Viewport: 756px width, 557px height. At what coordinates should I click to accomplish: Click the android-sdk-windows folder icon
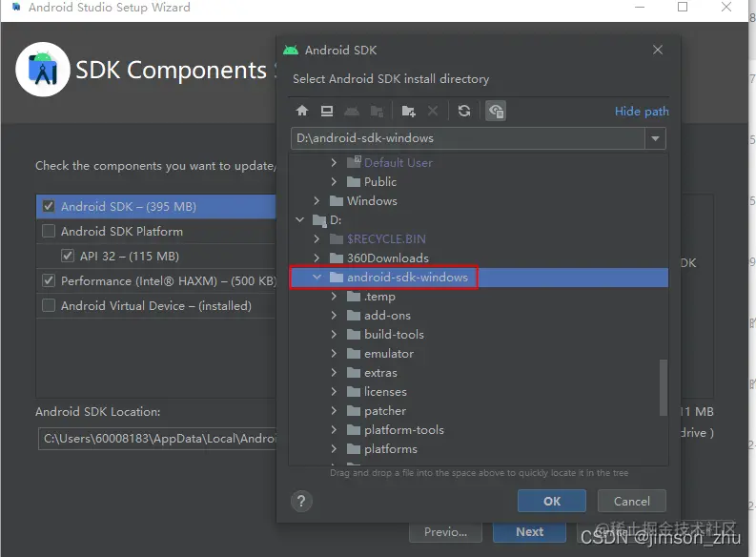click(x=337, y=278)
